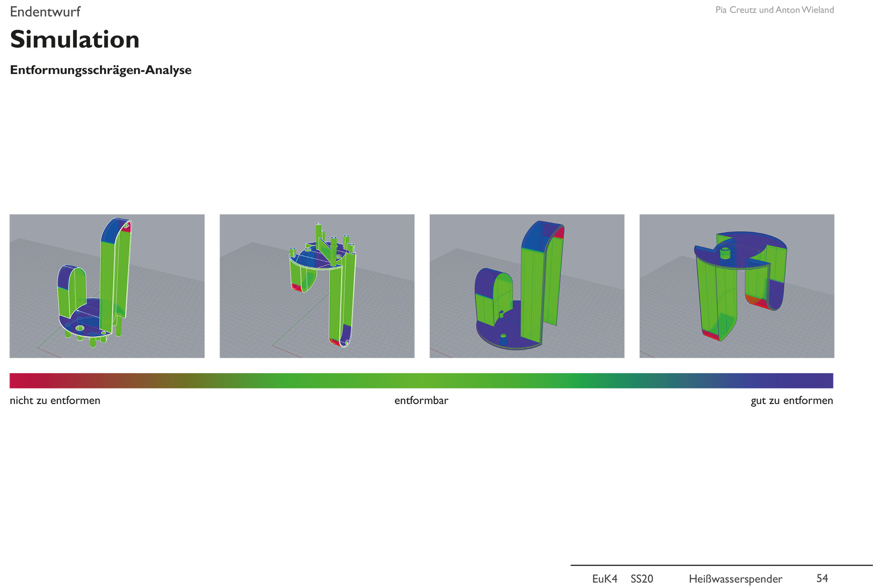Click page number 54
The image size is (873, 588).
(822, 578)
